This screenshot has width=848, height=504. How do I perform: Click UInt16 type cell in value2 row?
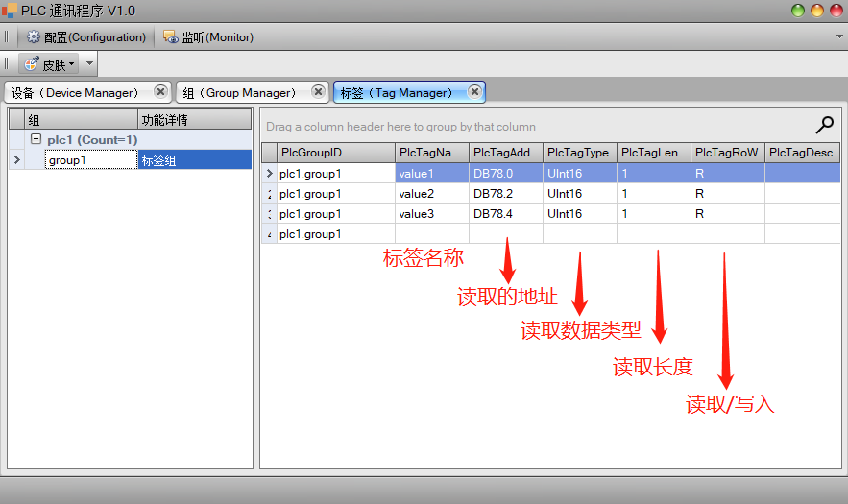[x=580, y=194]
